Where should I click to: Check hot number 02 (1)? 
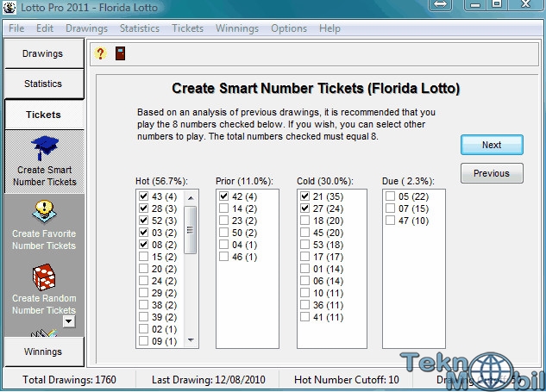143,329
